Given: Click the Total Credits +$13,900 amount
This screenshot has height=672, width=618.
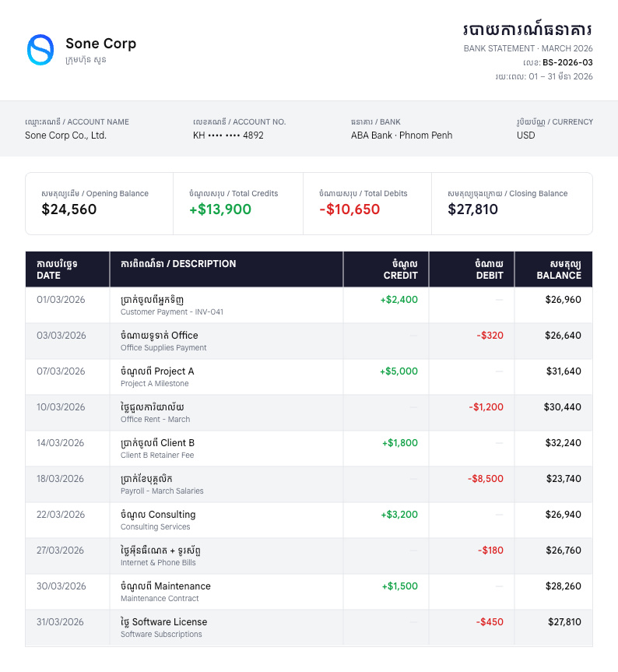Looking at the screenshot, I should [220, 209].
